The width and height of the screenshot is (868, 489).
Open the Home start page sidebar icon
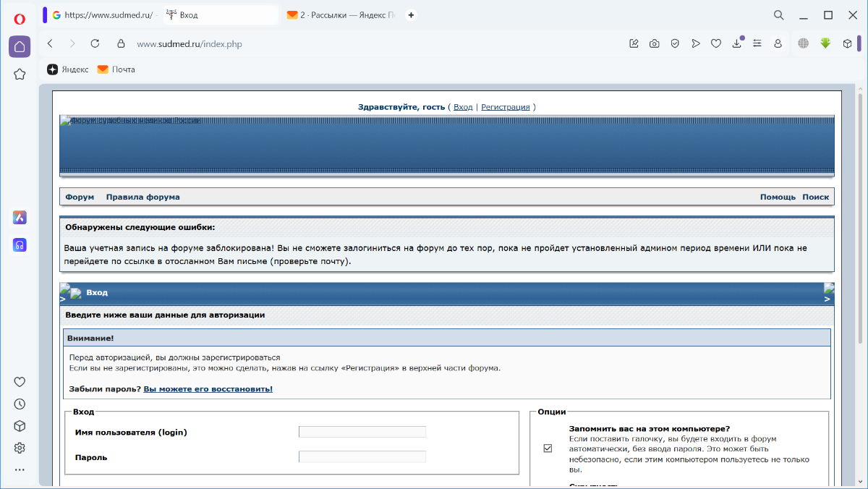(20, 47)
